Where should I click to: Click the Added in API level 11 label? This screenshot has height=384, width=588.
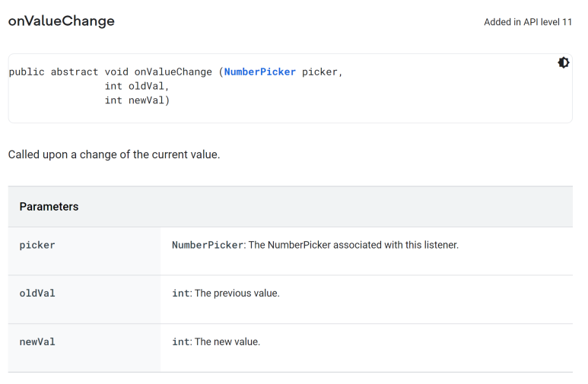point(528,22)
